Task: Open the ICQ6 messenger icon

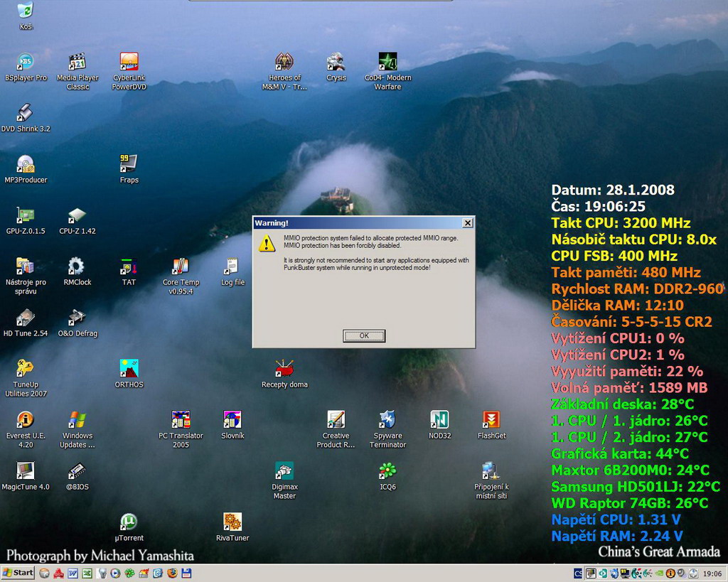Action: tap(387, 471)
